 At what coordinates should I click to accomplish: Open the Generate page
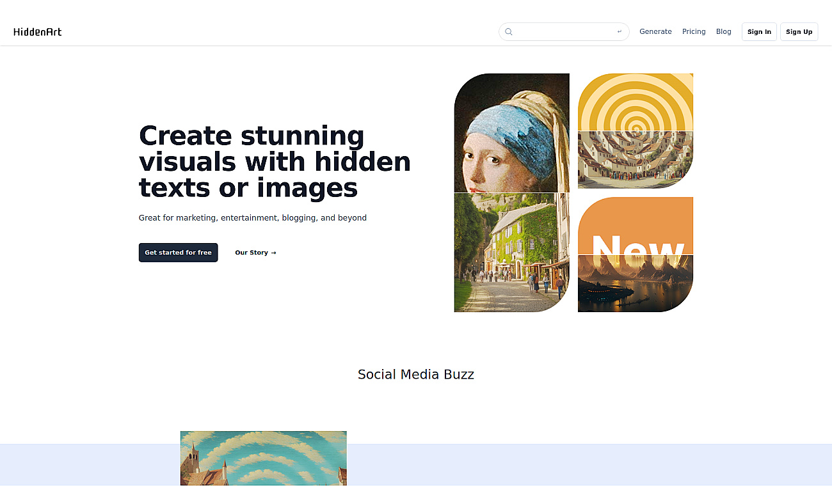tap(655, 31)
